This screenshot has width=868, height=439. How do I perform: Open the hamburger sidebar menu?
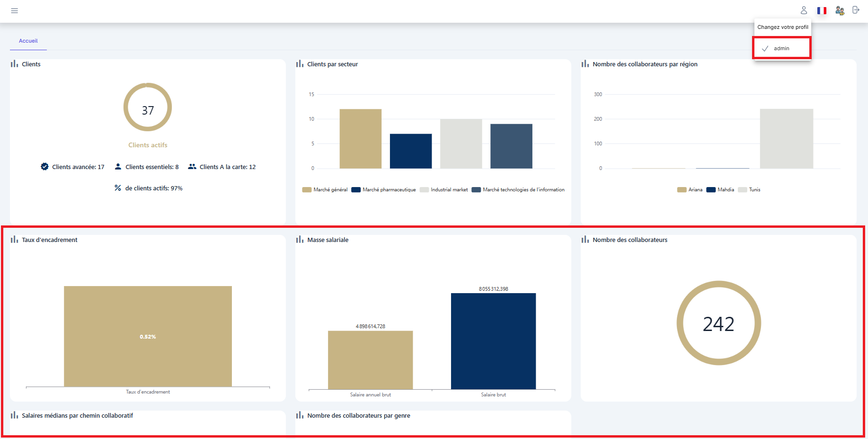tap(15, 10)
